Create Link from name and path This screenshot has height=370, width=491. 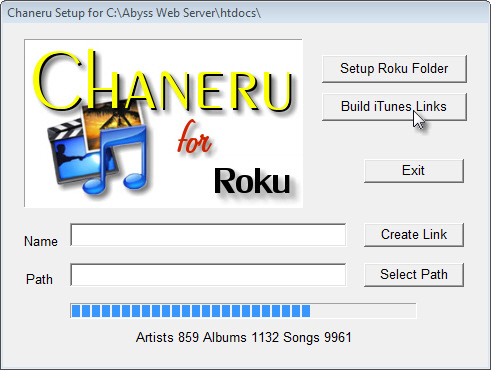click(x=414, y=235)
